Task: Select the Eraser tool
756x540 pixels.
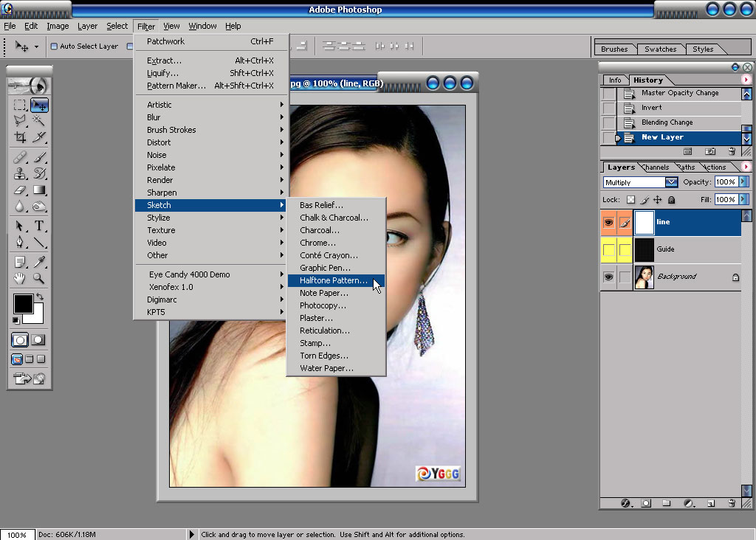Action: tap(19, 190)
